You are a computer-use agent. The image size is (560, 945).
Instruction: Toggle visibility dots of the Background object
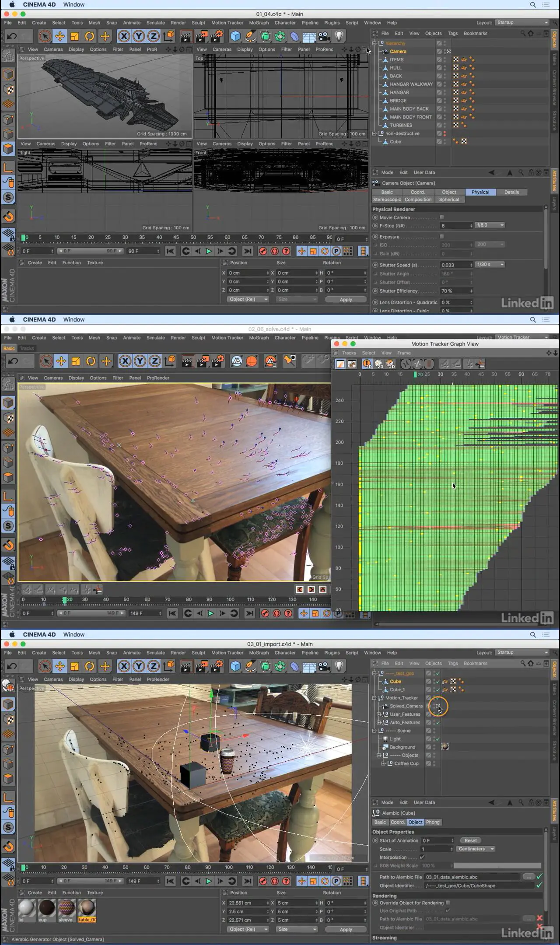point(434,747)
